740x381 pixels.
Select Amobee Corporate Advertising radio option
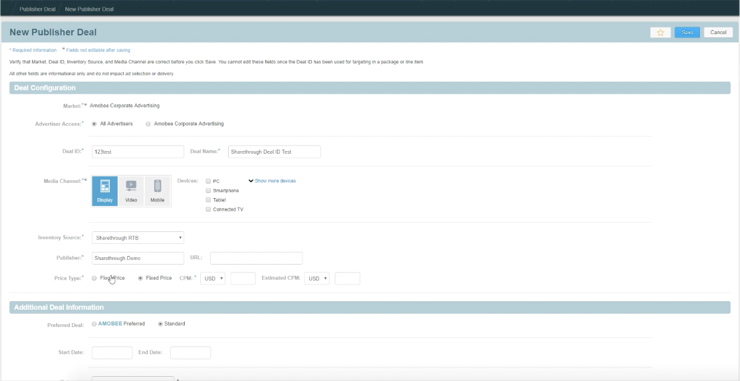(148, 124)
